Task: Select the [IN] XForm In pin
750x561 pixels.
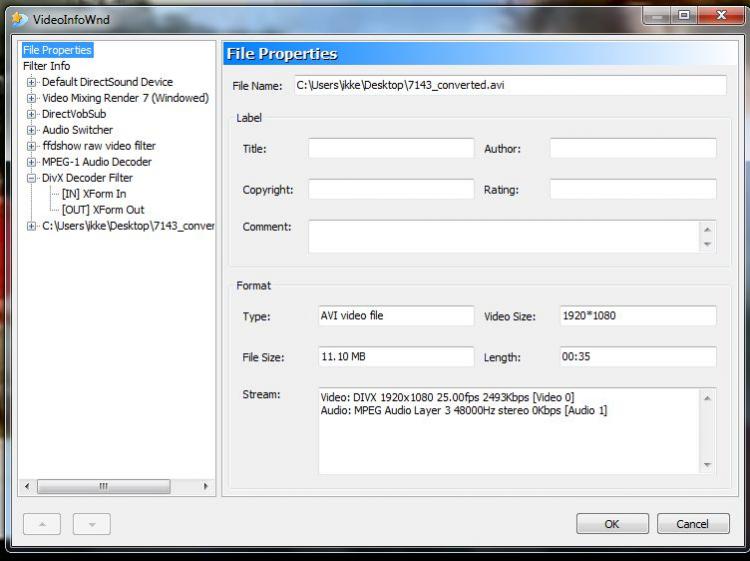Action: tap(93, 194)
